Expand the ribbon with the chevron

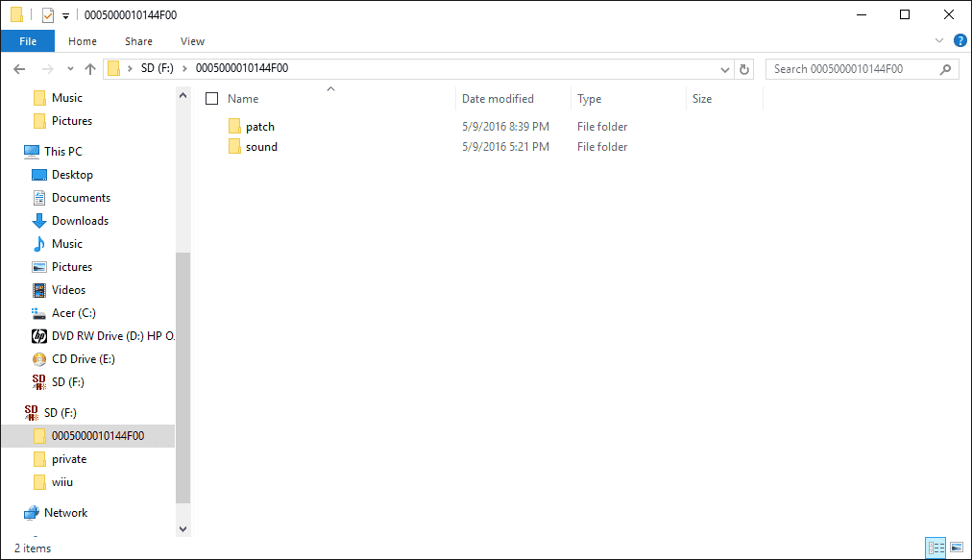click(939, 41)
